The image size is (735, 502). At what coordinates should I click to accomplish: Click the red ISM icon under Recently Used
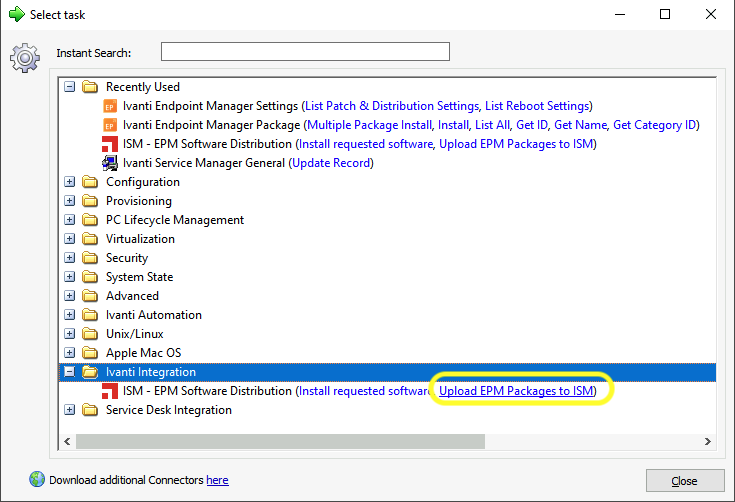coord(110,144)
